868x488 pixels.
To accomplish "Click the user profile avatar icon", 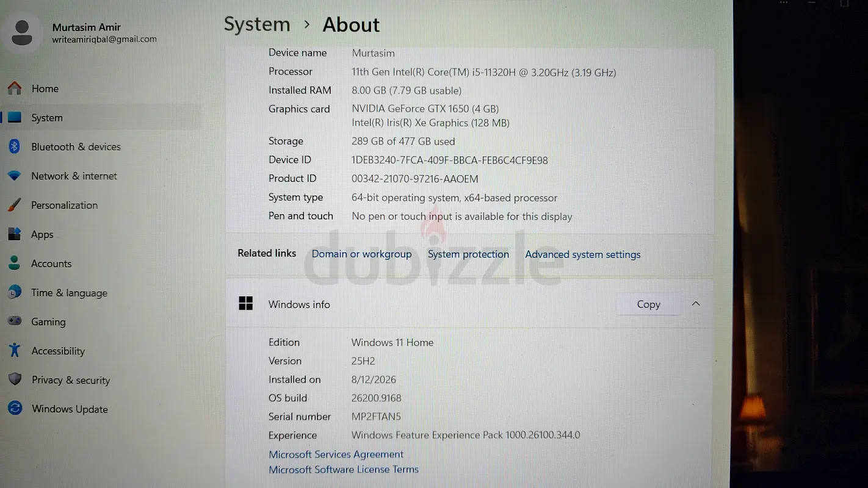I will (x=22, y=32).
